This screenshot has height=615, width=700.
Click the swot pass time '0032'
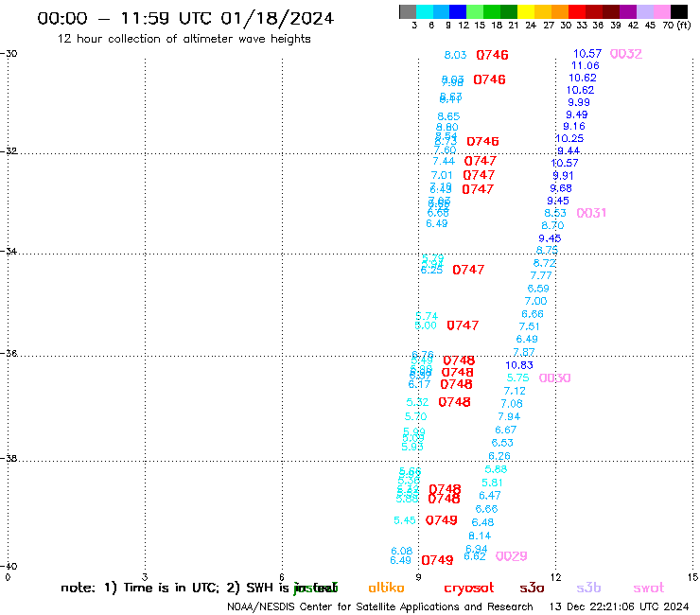[x=626, y=54]
